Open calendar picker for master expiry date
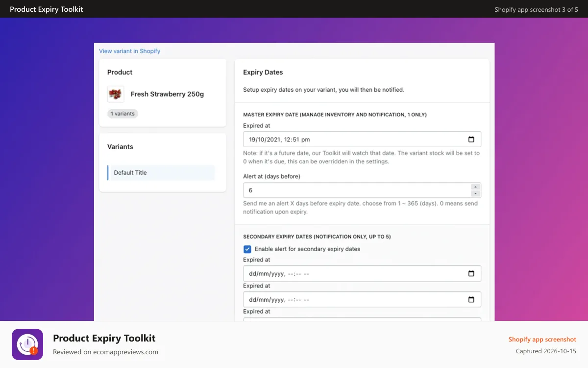The height and width of the screenshot is (368, 588). (x=471, y=139)
